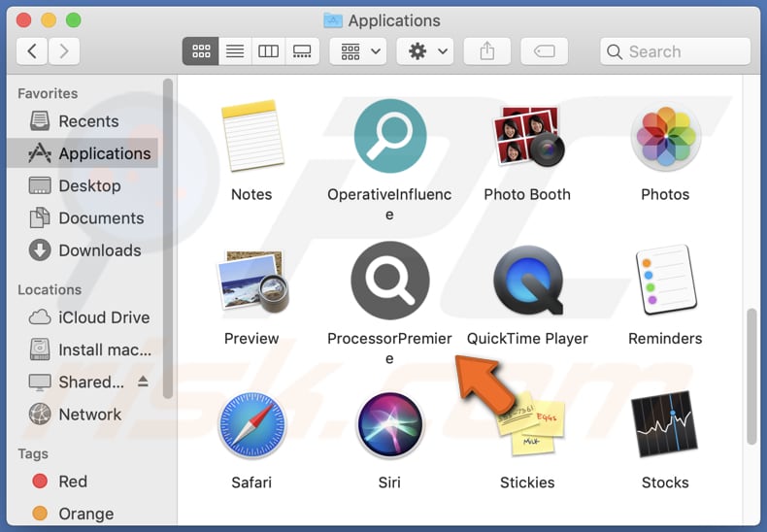Click the Photos app icon
The width and height of the screenshot is (767, 532).
[665, 137]
